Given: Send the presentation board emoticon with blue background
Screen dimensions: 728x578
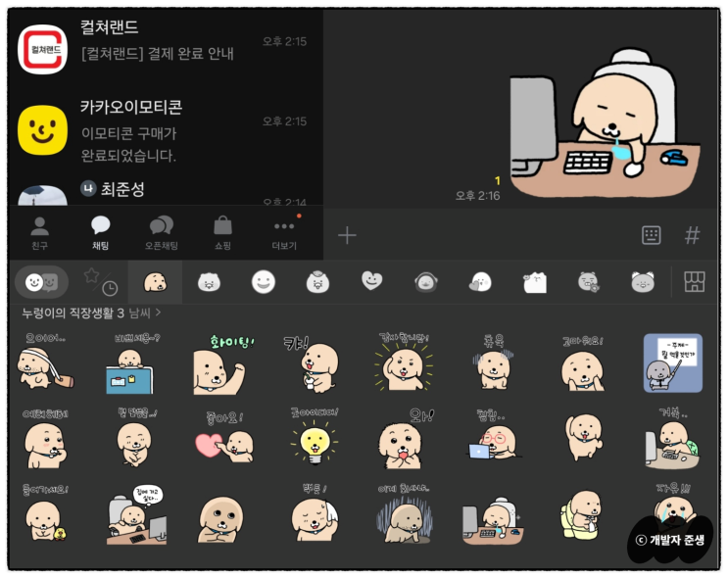Looking at the screenshot, I should (673, 363).
